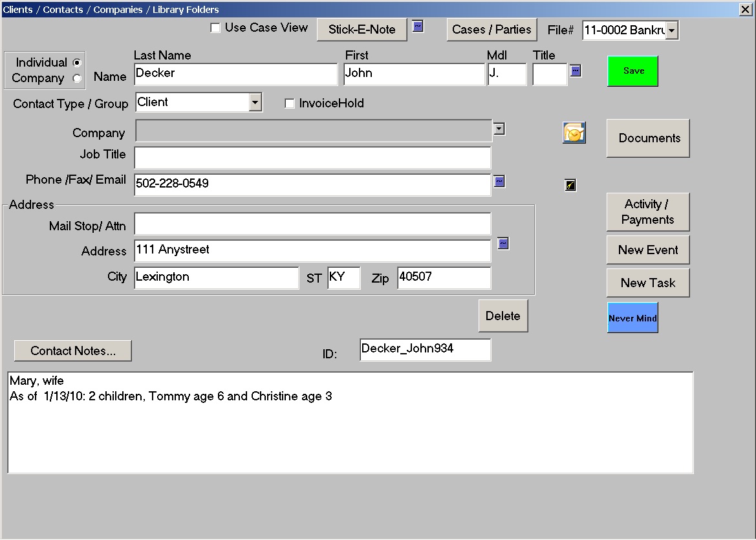Click the First name field containing John

click(x=414, y=74)
